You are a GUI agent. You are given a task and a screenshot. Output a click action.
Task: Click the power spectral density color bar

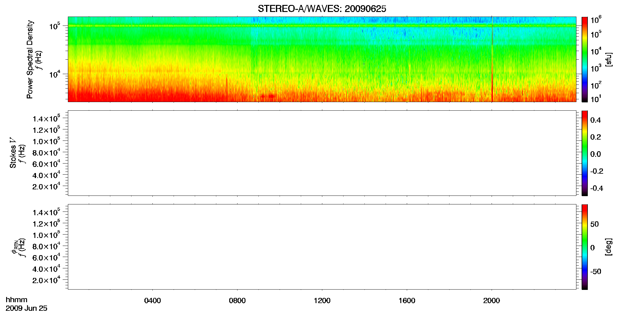click(x=585, y=59)
